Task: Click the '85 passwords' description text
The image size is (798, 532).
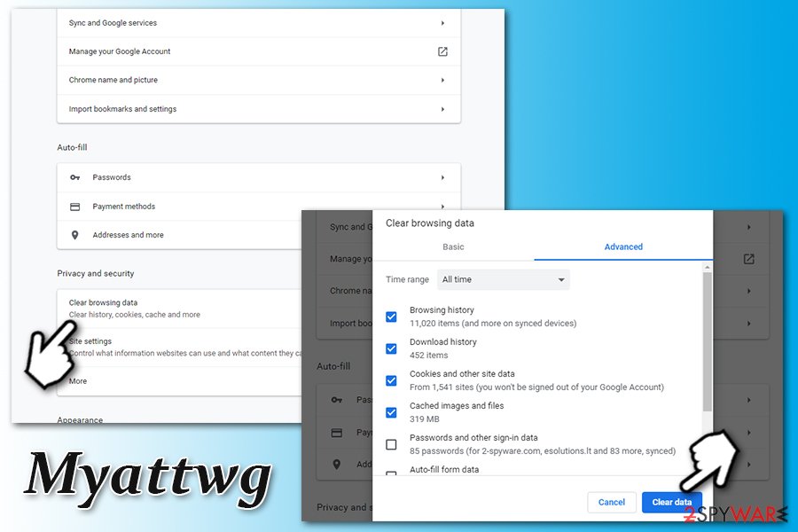Action: tap(543, 451)
